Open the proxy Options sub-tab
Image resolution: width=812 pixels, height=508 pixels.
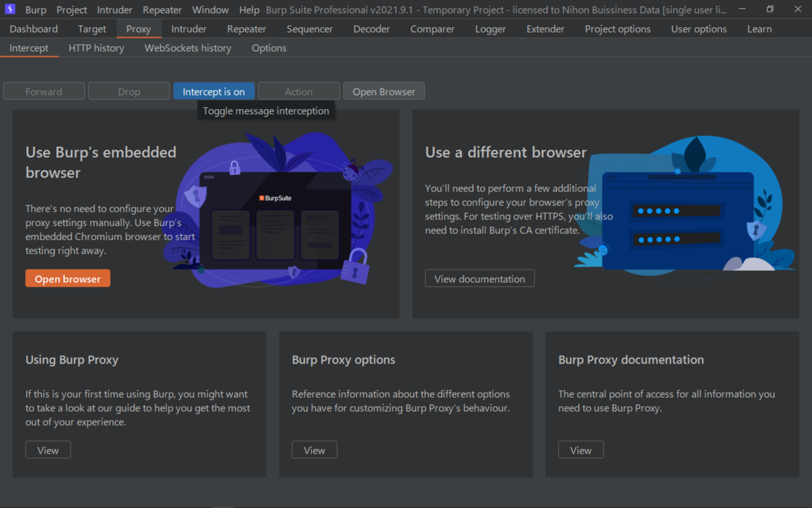pyautogui.click(x=269, y=48)
